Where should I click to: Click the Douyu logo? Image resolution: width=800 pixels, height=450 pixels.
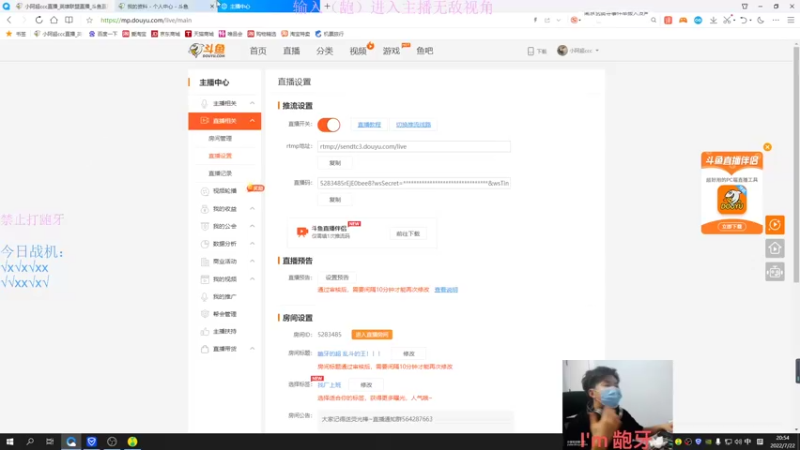(x=207, y=50)
